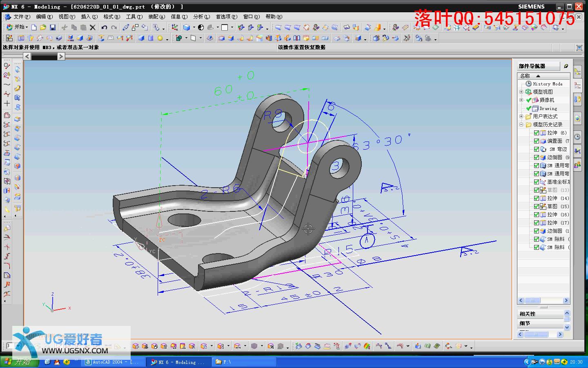Open the rendering style dropdown arrow beside the cube

click(194, 28)
